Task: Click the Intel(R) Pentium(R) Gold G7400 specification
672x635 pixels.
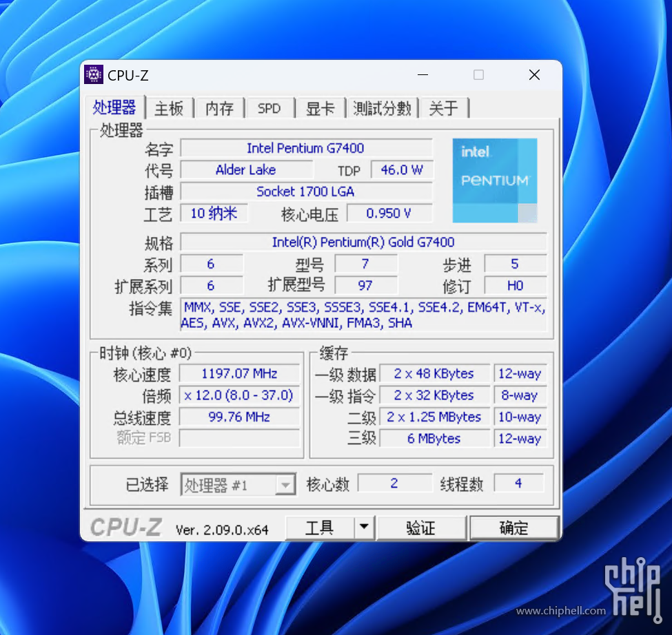Action: tap(363, 242)
